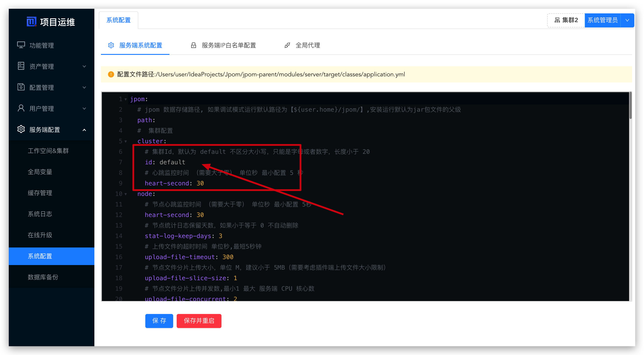This screenshot has height=355, width=644.
Task: Expand the 资产管理 menu chevron
Action: [x=84, y=66]
